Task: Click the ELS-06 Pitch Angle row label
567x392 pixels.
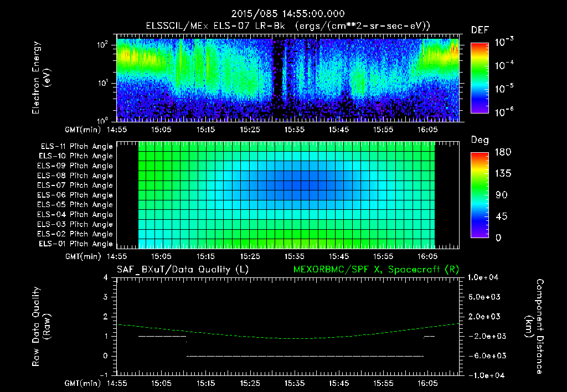Action: [75, 195]
